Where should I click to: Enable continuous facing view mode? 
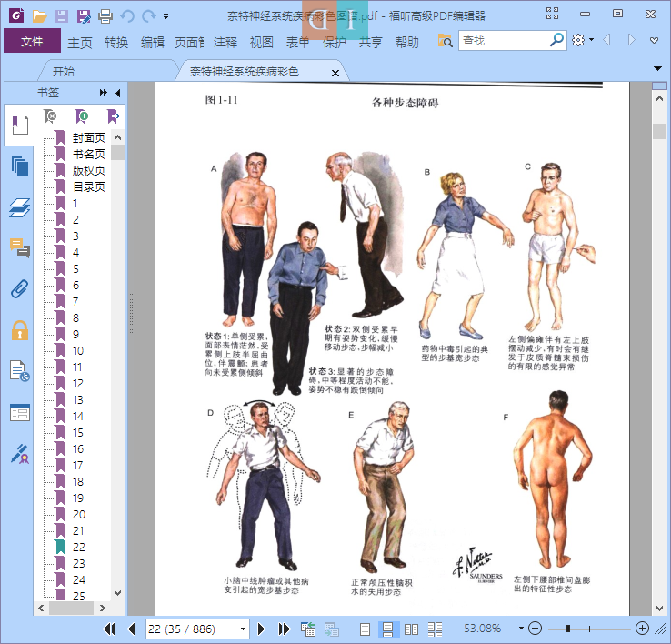[435, 629]
